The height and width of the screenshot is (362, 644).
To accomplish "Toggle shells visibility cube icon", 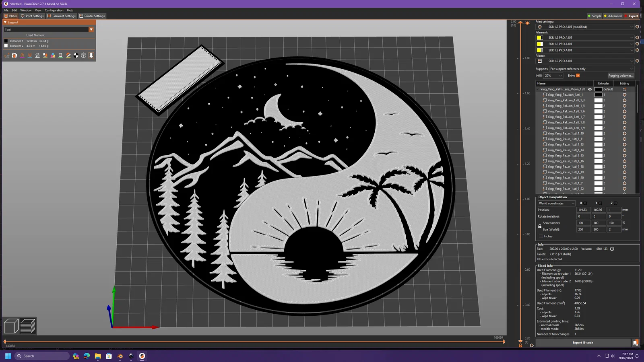I will tap(84, 56).
